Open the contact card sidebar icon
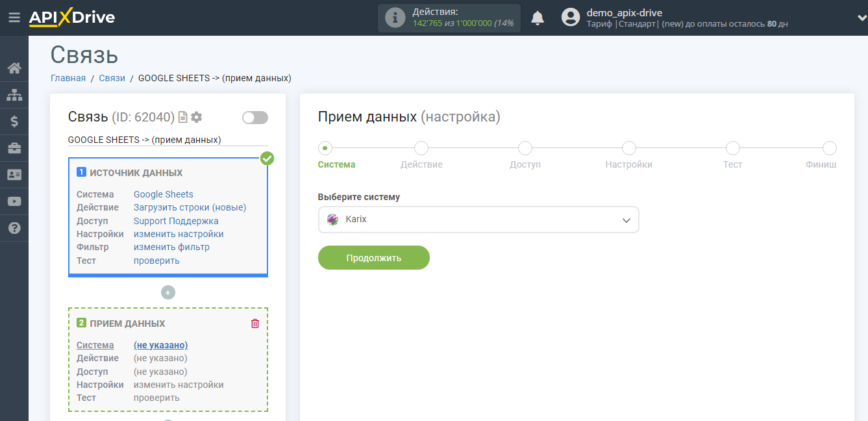Screen dimensions: 868x421 click(14, 175)
